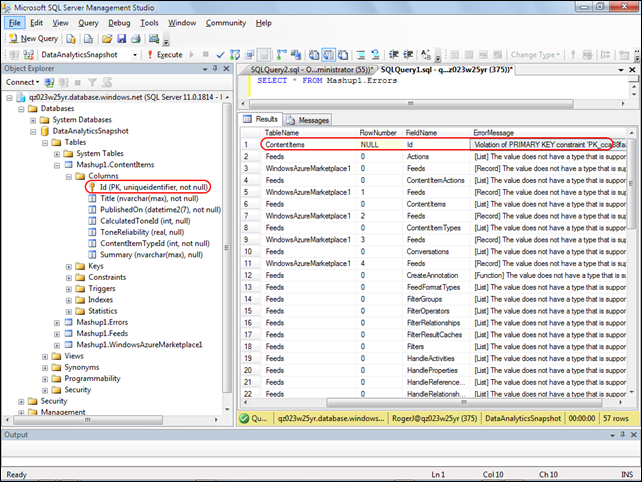Click the Connect button in Object Explorer
This screenshot has height=482, width=642.
21,82
